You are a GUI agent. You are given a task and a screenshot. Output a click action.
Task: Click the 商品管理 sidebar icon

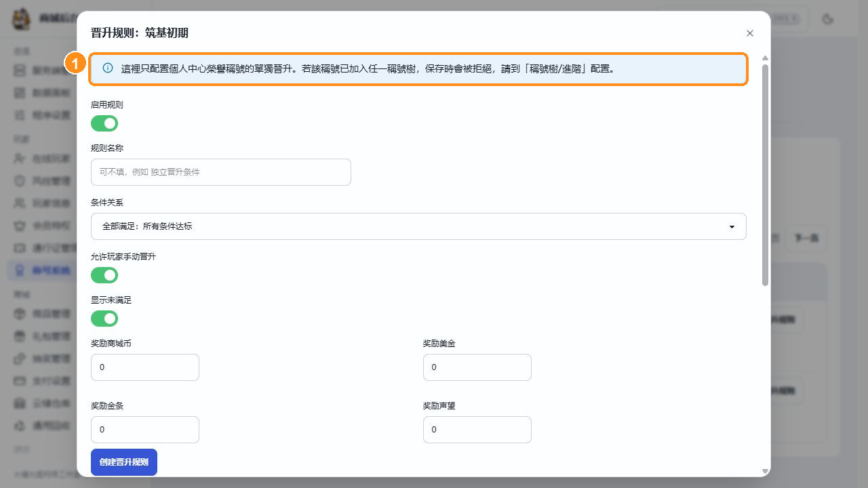(20, 313)
